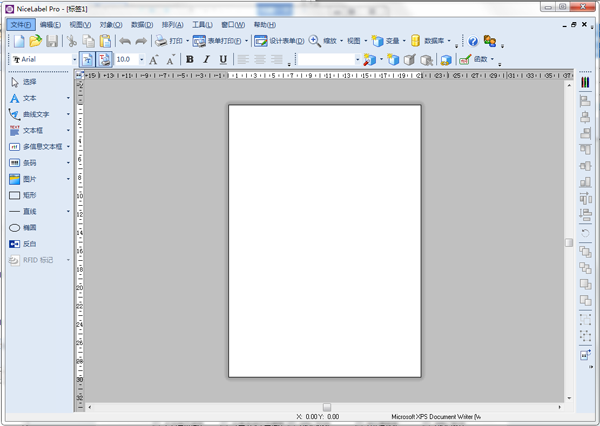Open the Arial font name dropdown
The width and height of the screenshot is (600, 426).
click(x=74, y=60)
